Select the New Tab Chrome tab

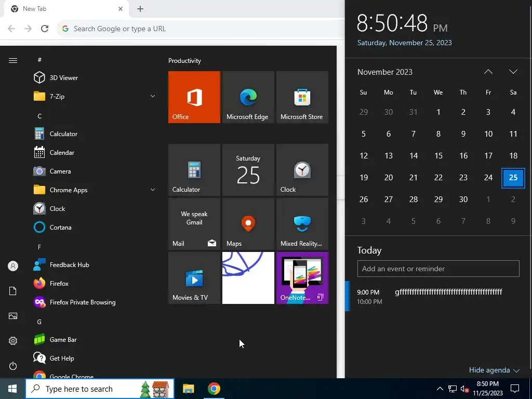66,9
